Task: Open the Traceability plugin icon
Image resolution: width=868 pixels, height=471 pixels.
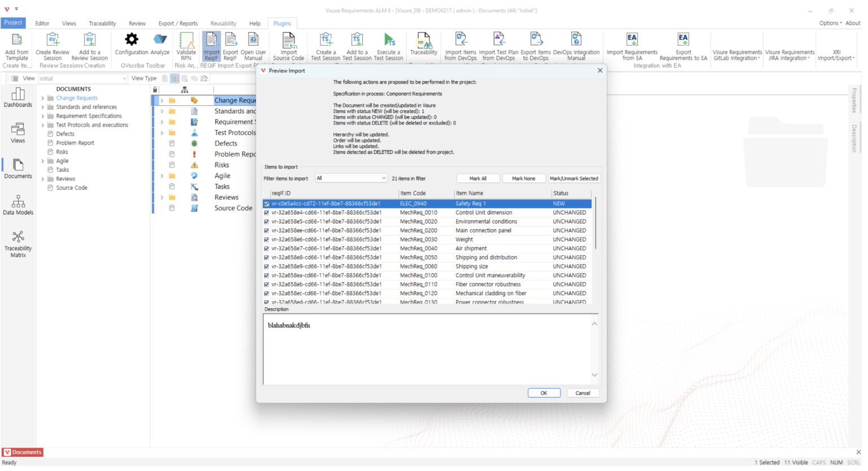Action: coord(424,44)
